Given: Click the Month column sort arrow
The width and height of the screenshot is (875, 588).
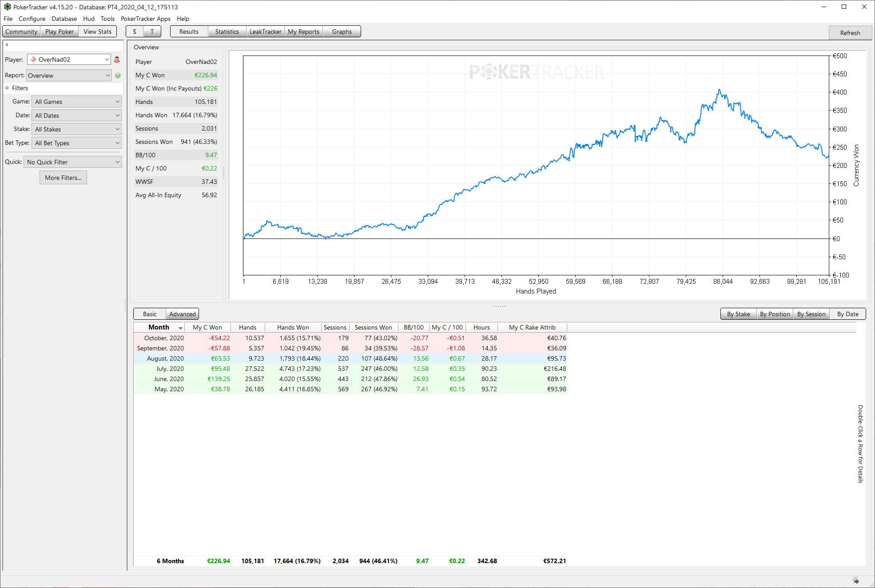Looking at the screenshot, I should tap(180, 328).
